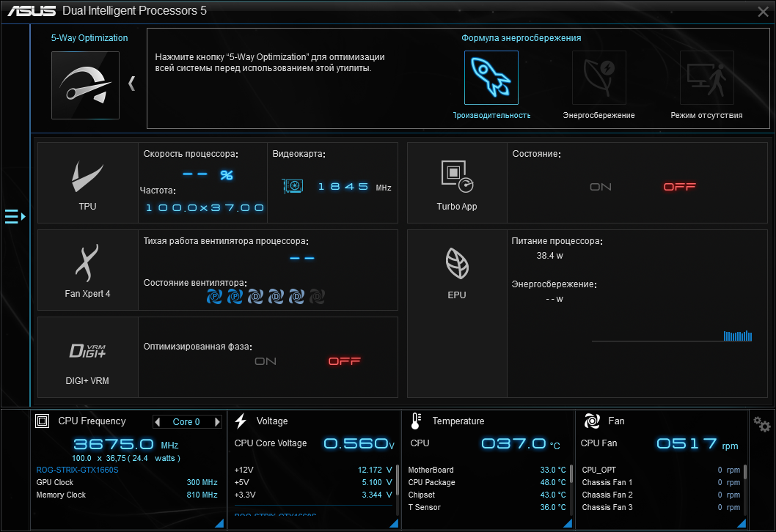This screenshot has width=776, height=532.
Task: Switch Turbo App state to ON
Action: (x=600, y=187)
